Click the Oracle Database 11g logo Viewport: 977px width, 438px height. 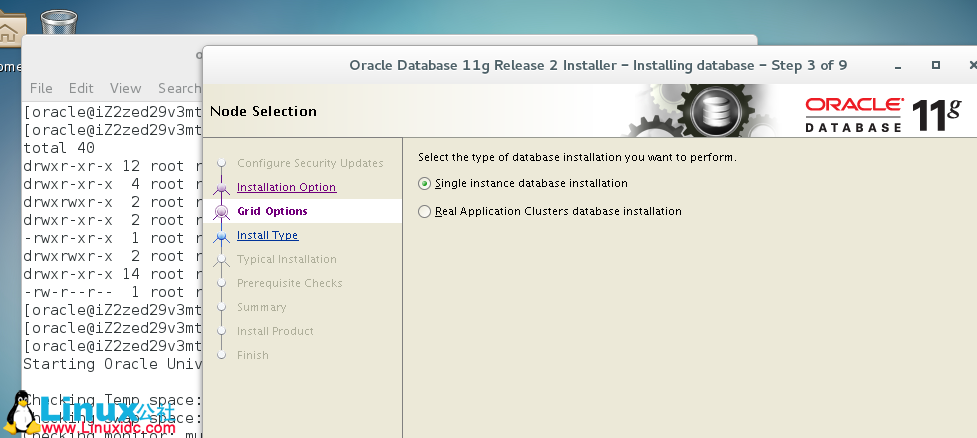pyautogui.click(x=884, y=115)
